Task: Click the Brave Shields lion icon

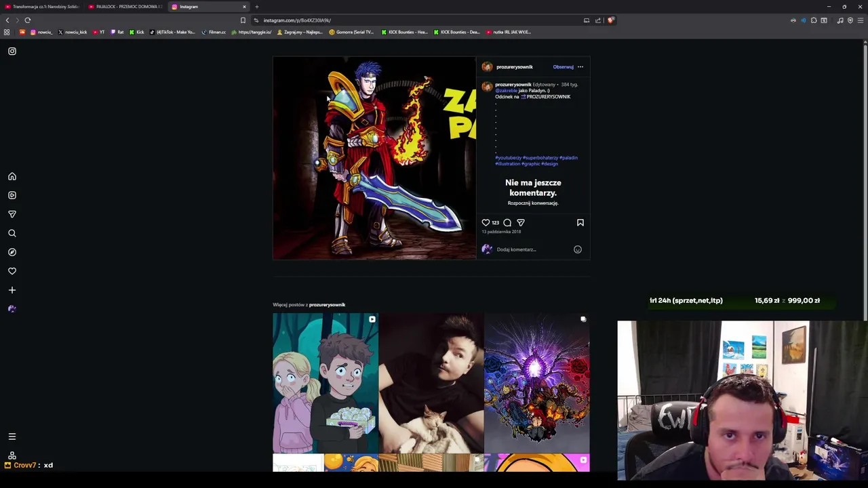Action: (610, 20)
